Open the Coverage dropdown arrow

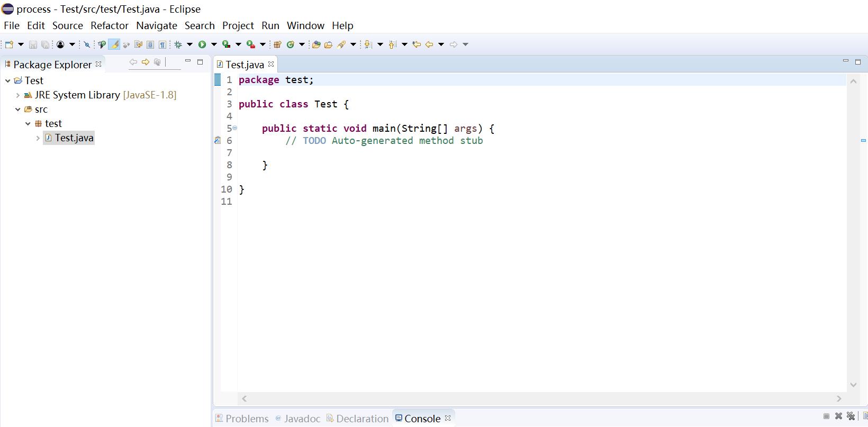238,44
